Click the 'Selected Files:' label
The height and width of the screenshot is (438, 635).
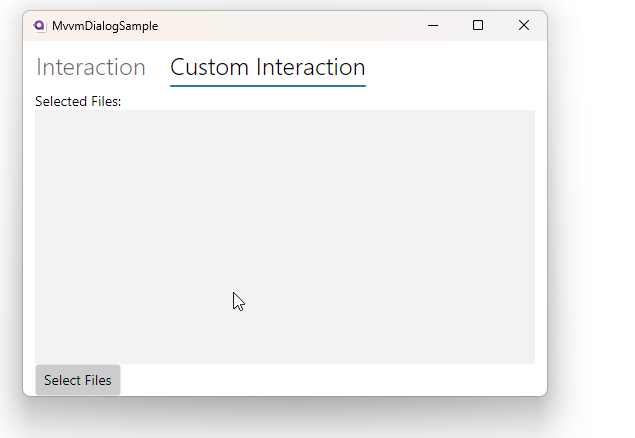click(78, 101)
